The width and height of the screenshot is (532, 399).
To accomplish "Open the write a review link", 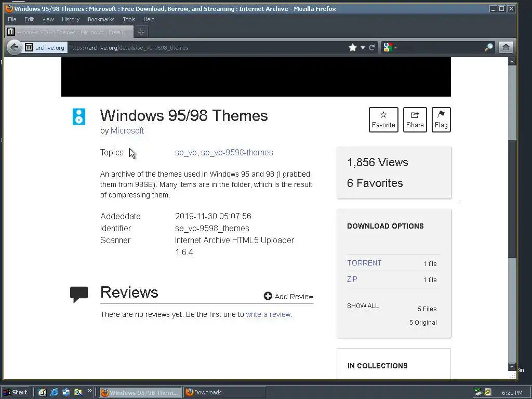I will coord(268,314).
